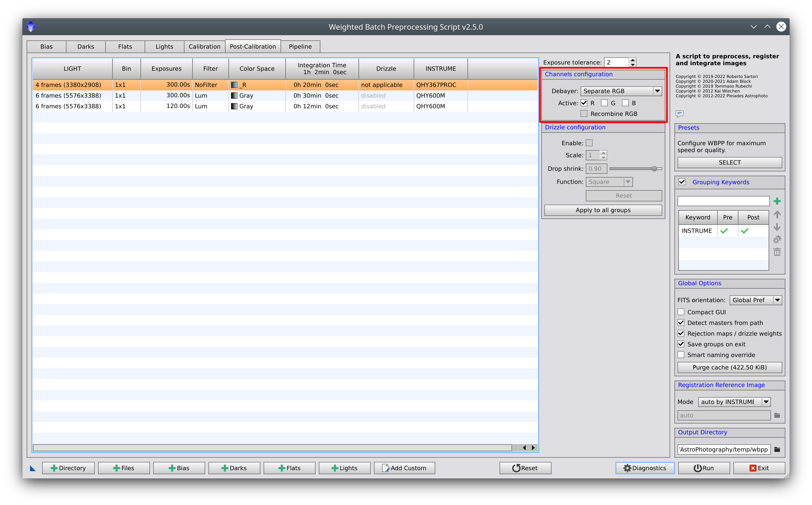Add bias frames with Bias button

tap(179, 468)
